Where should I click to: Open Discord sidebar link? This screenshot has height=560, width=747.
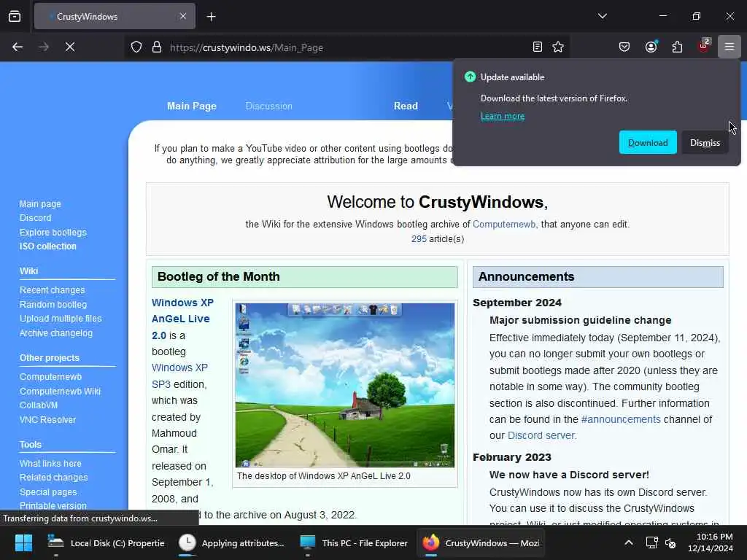click(x=35, y=218)
